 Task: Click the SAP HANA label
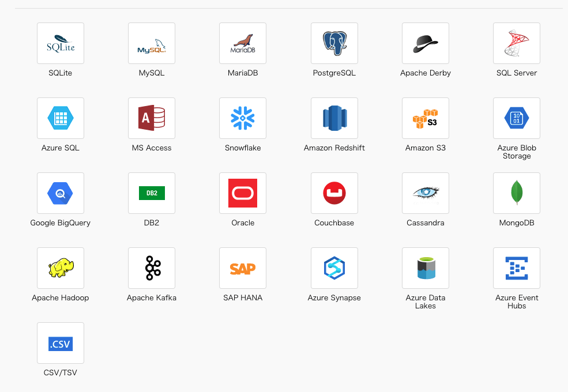tap(243, 298)
